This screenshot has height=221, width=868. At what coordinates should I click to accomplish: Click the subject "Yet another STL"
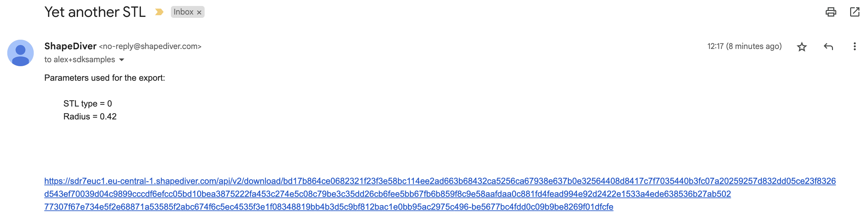tap(95, 12)
